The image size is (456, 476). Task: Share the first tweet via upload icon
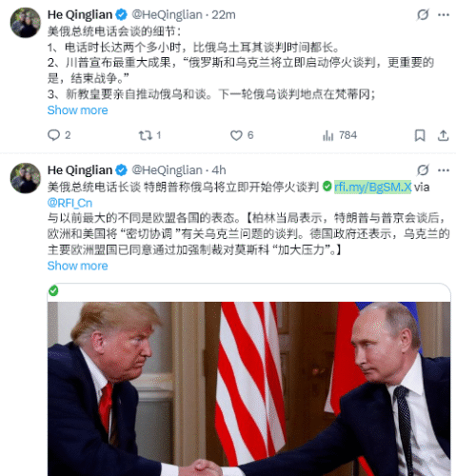(443, 135)
